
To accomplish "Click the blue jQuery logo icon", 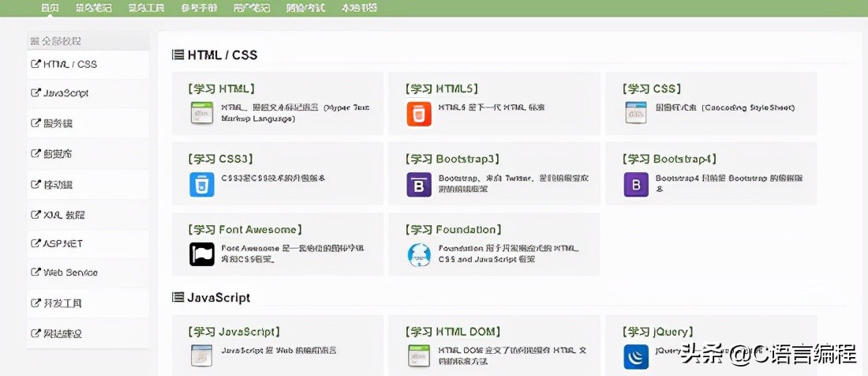I will (636, 356).
